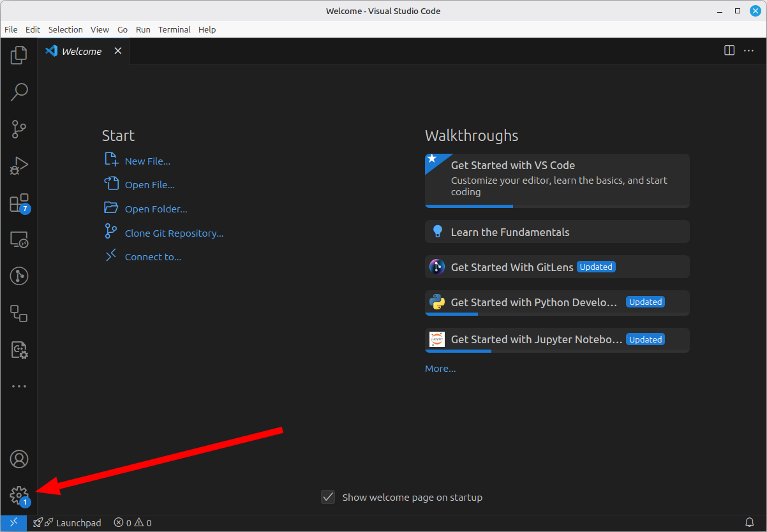Expand additional views ellipsis in activity bar
This screenshot has height=532, width=767.
19,387
